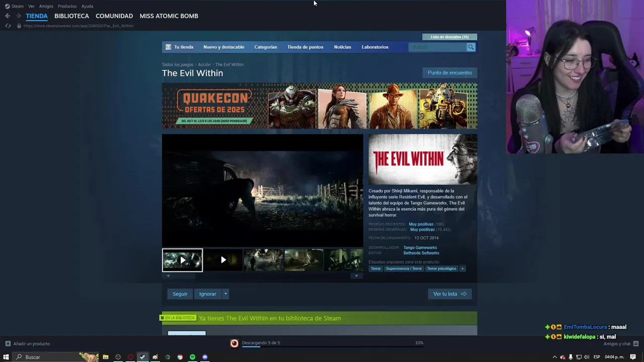Click the taskbar volume speaker icon
This screenshot has width=644, height=362.
[586, 357]
